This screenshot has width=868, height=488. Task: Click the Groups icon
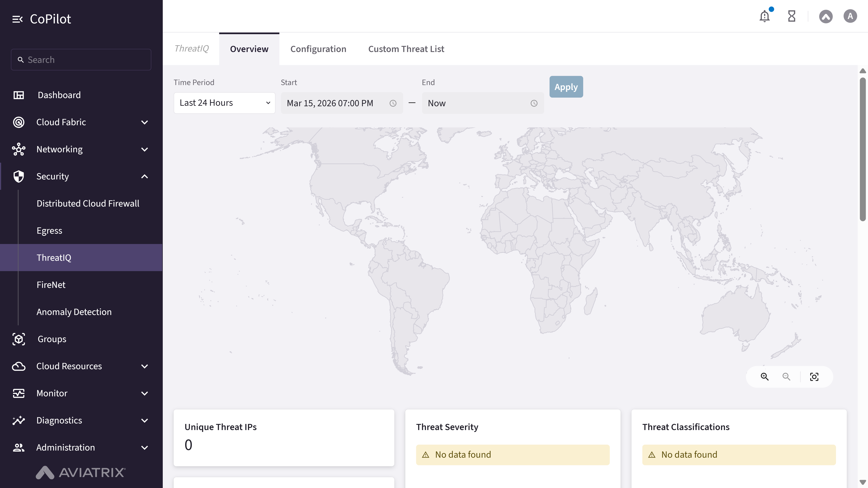pos(18,339)
